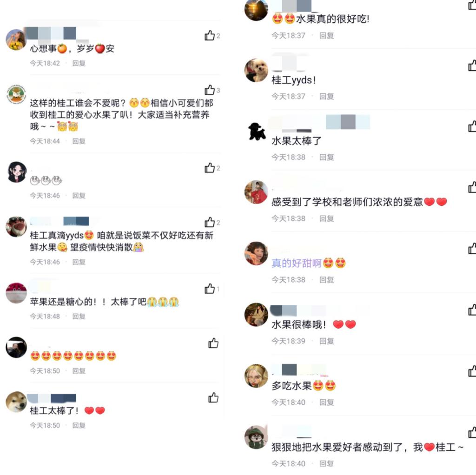Like the 心想事 18:42 comment
The image size is (476, 475).
(210, 35)
